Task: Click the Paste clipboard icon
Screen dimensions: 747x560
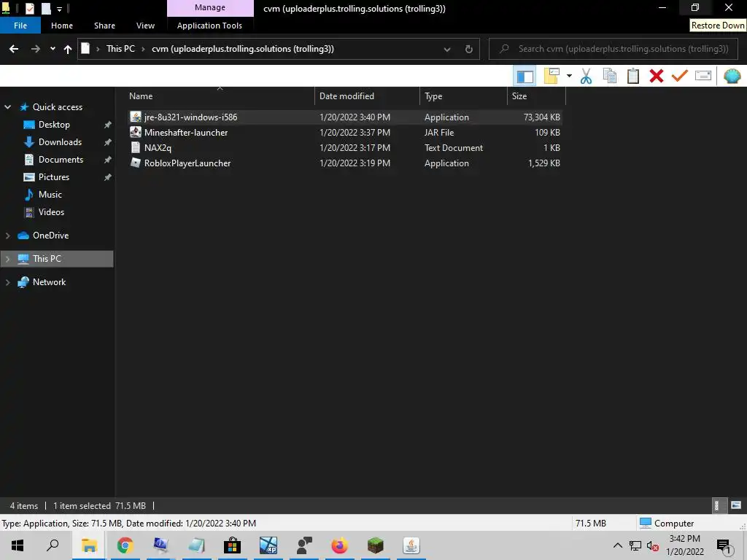Action: coord(632,76)
